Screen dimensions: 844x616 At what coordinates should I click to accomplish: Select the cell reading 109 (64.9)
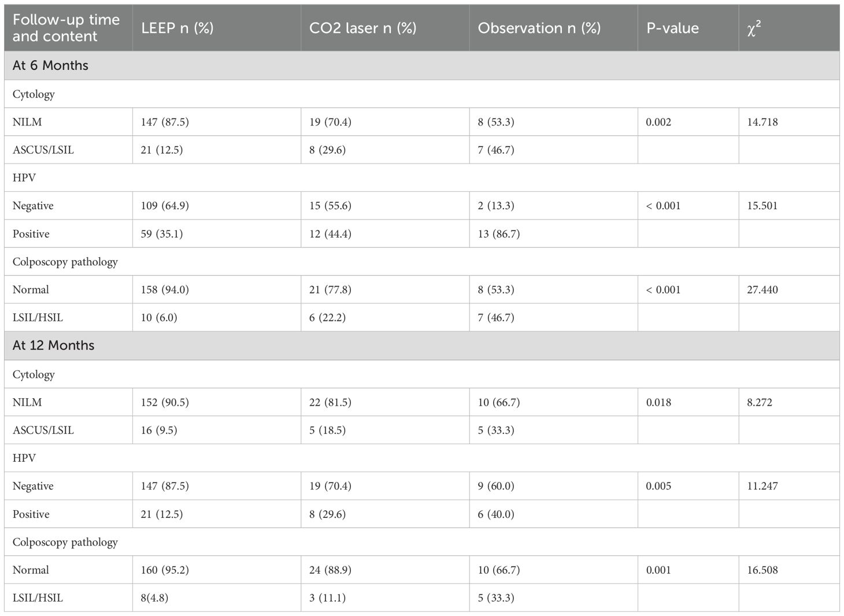click(x=165, y=206)
